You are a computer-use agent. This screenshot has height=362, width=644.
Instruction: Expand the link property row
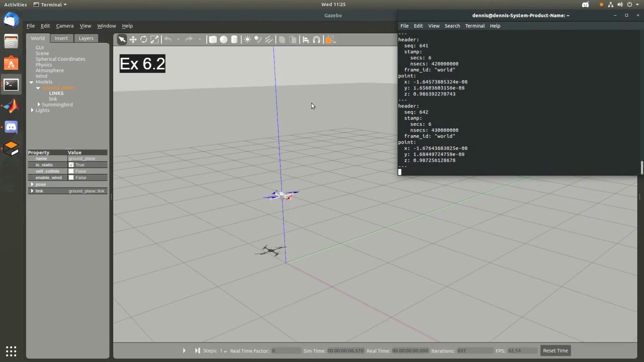[32, 191]
